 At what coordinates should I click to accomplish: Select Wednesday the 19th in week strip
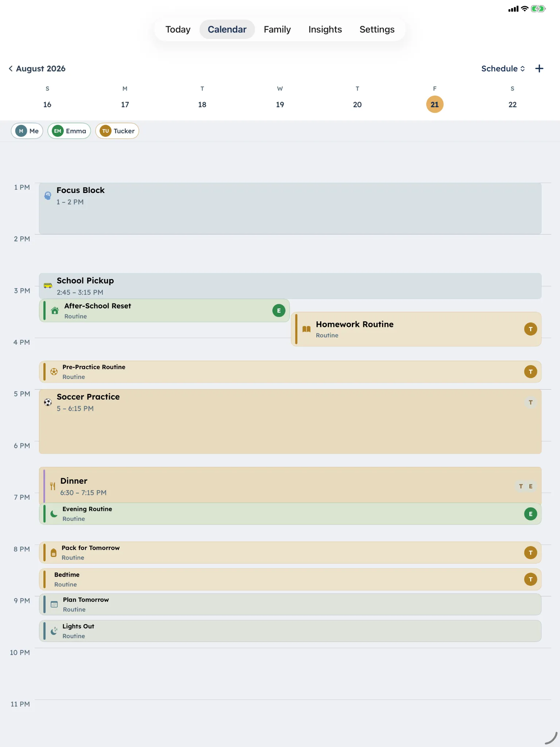(280, 105)
